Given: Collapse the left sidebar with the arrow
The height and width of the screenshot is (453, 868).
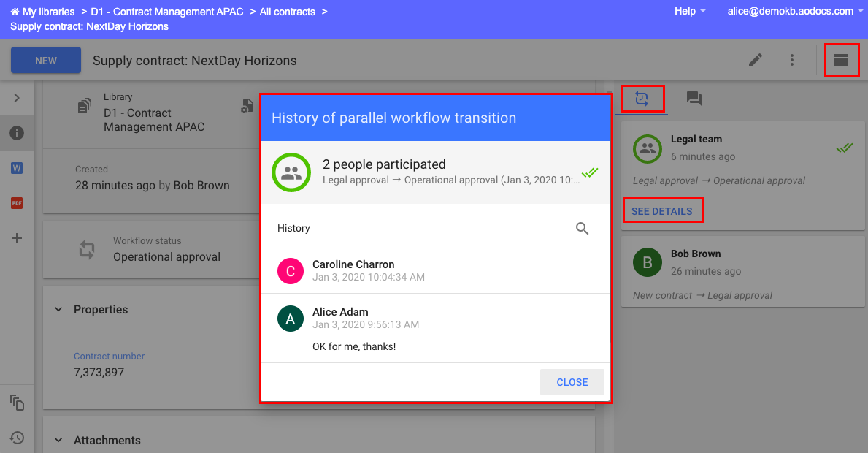Looking at the screenshot, I should 17,97.
